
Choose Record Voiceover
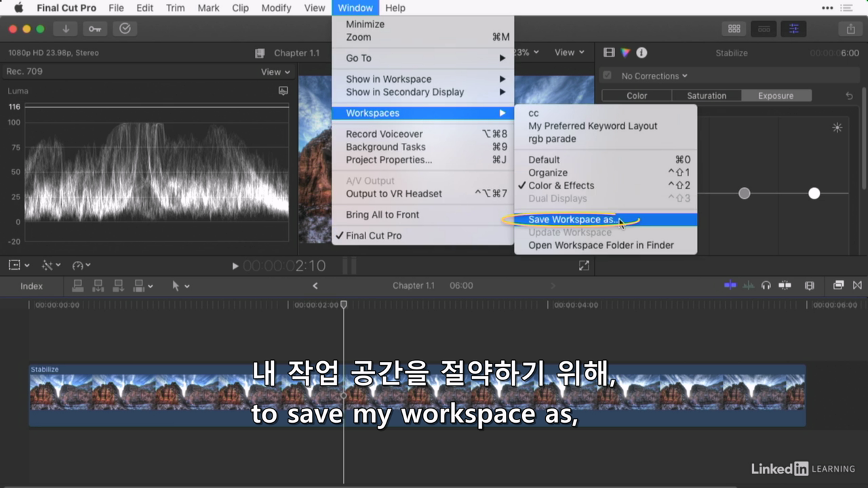coord(423,134)
